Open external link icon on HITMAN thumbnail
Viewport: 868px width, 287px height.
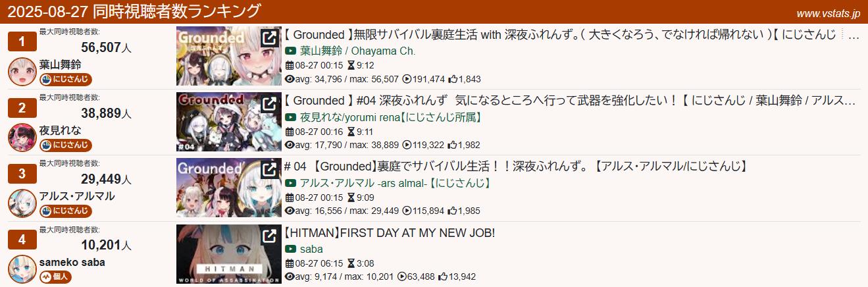(x=269, y=235)
